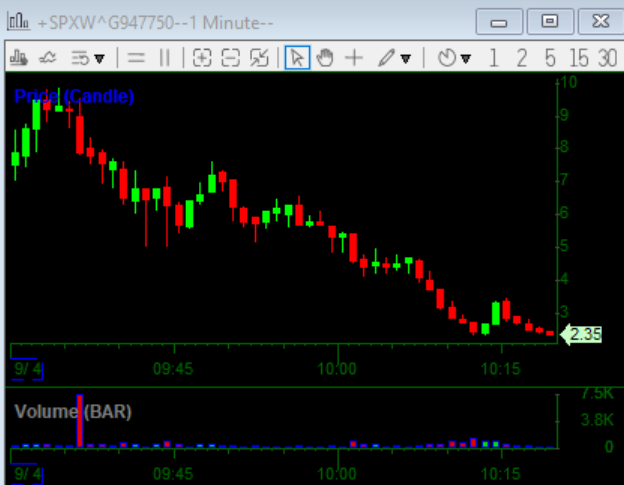The width and height of the screenshot is (624, 485).
Task: Select the hand pan tool
Action: pos(325,58)
